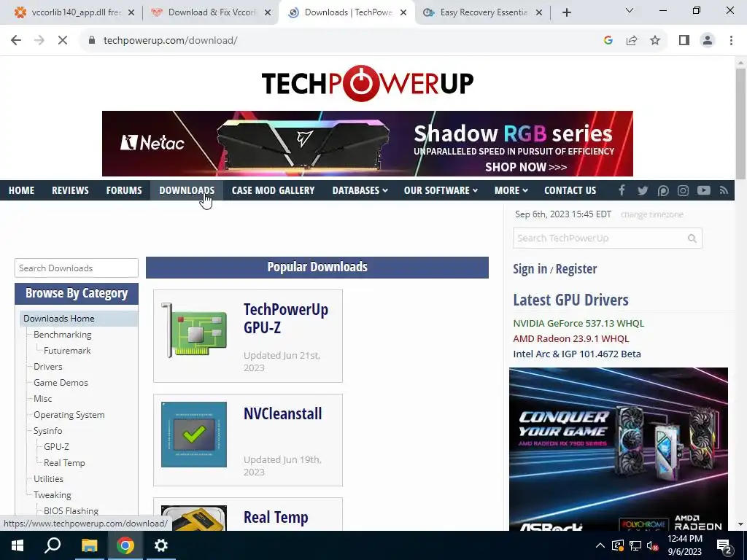Select Utilities category
This screenshot has width=747, height=560.
48,478
